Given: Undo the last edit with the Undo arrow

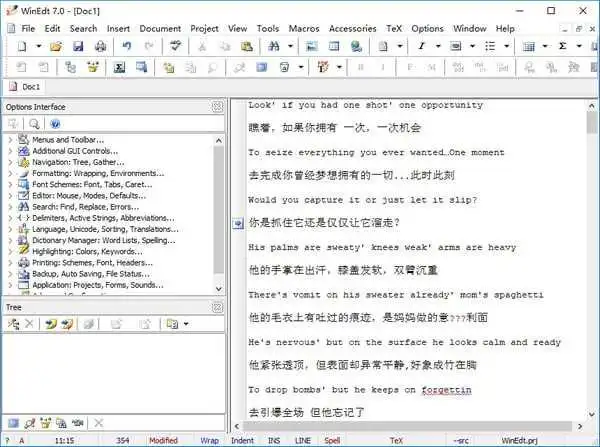Looking at the screenshot, I should coord(127,46).
